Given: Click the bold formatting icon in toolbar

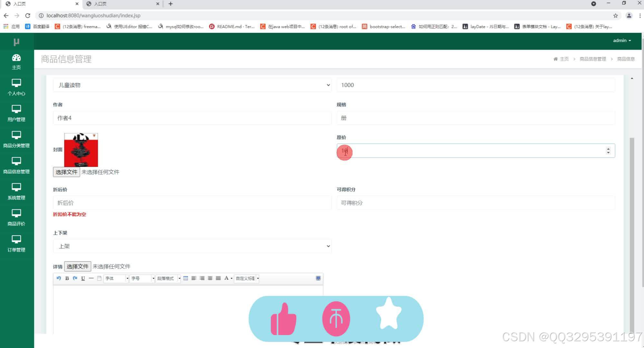Looking at the screenshot, I should tap(67, 278).
